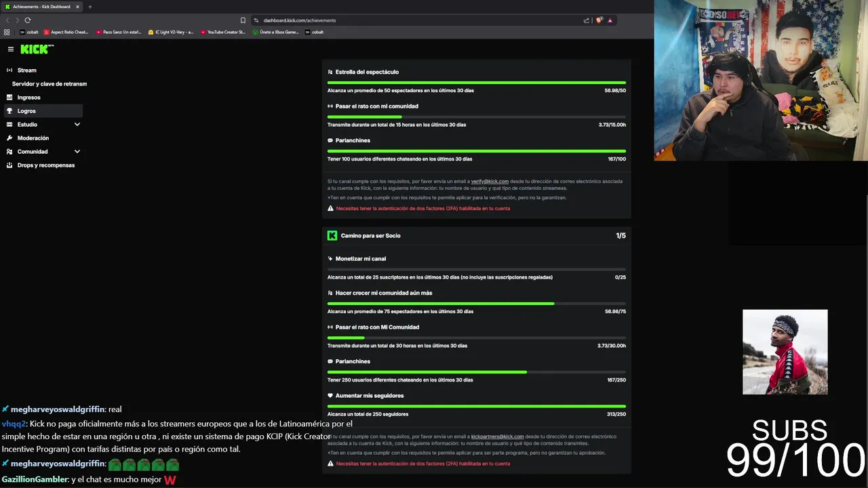The width and height of the screenshot is (868, 488).
Task: Click the 3.73/30.00h hours value
Action: click(612, 346)
